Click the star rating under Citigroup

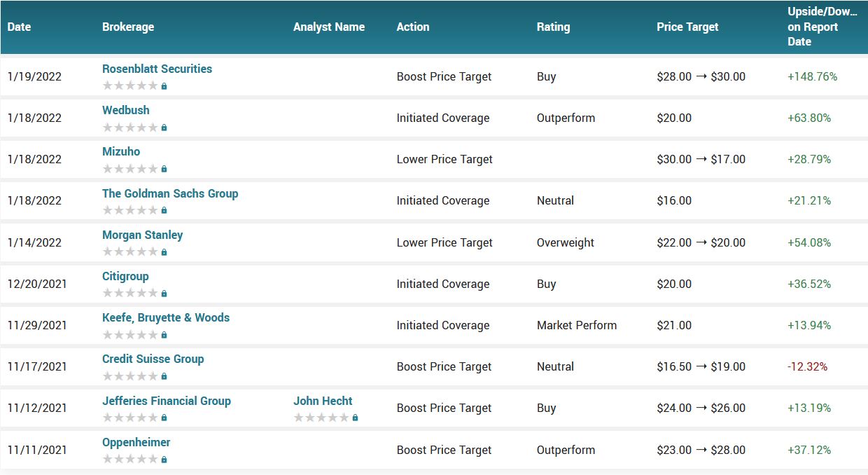point(130,294)
